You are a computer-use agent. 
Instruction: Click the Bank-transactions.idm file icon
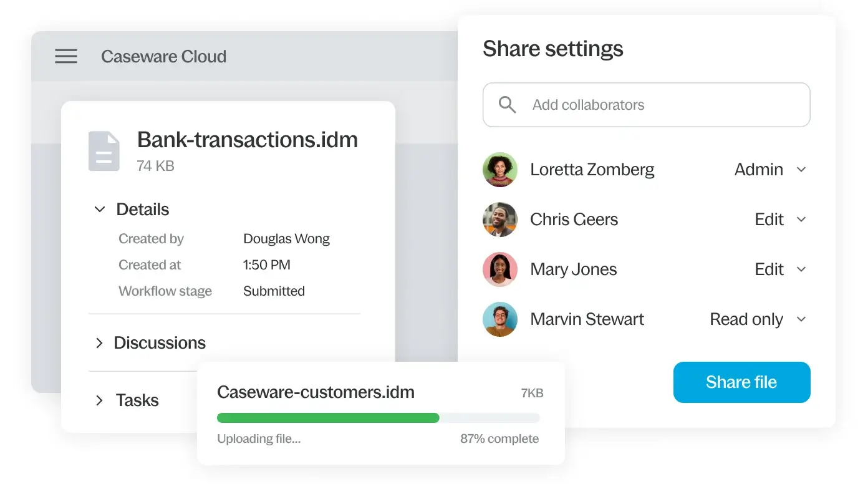point(104,151)
